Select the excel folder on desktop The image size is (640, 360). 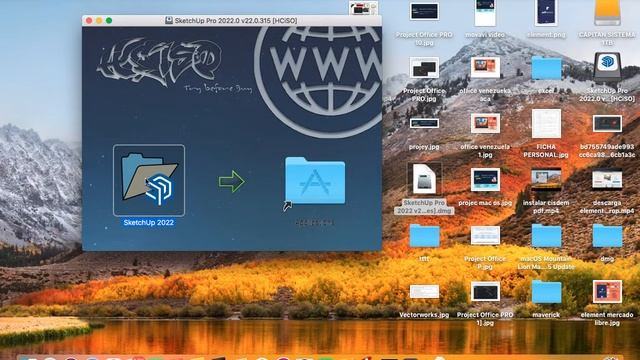click(546, 68)
